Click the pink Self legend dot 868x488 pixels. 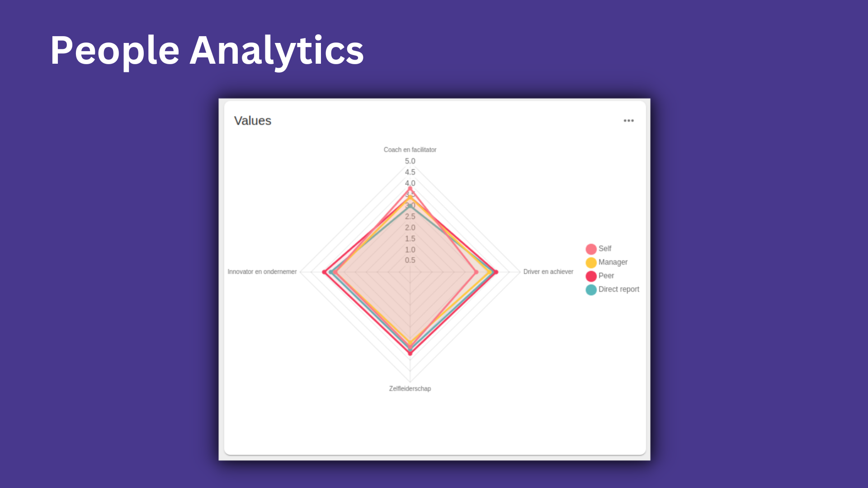591,249
